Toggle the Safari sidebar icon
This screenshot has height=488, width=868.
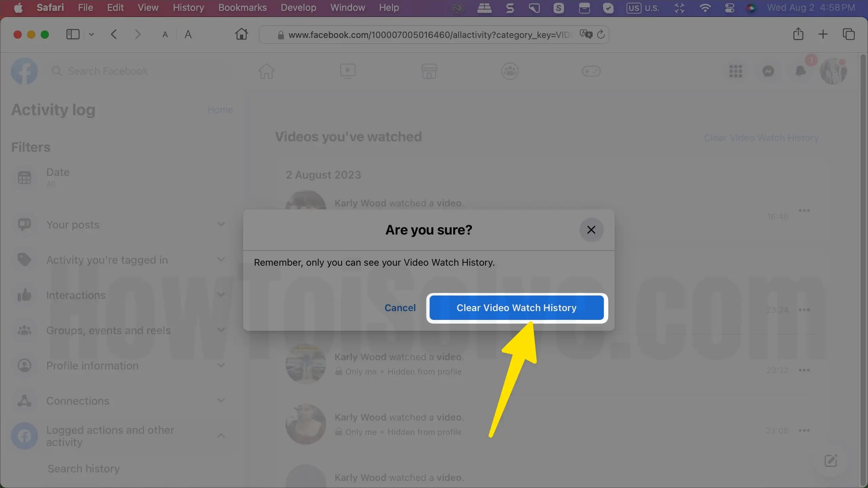73,34
